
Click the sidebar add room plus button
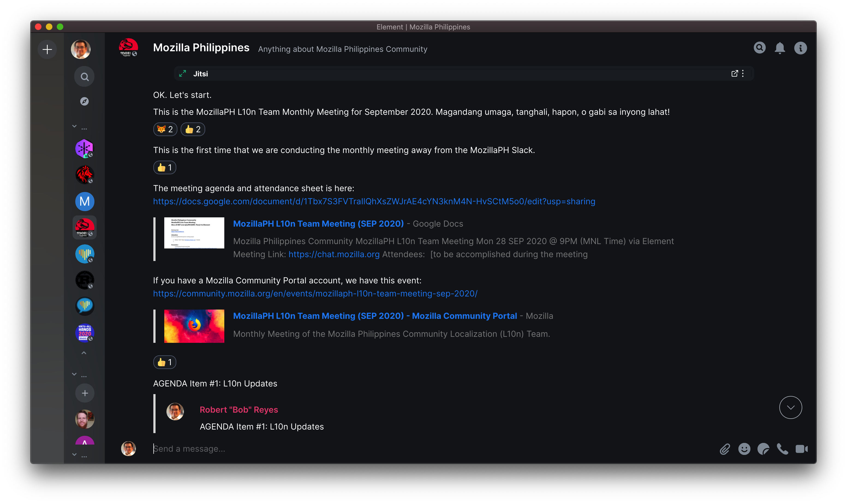pos(85,393)
